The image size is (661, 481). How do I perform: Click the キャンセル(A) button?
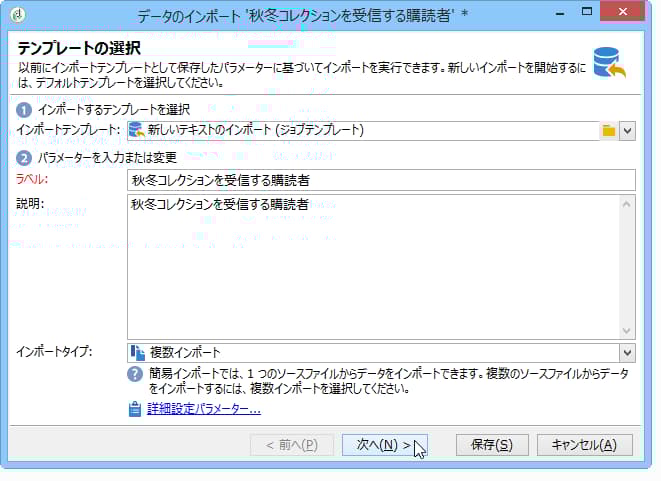(584, 445)
